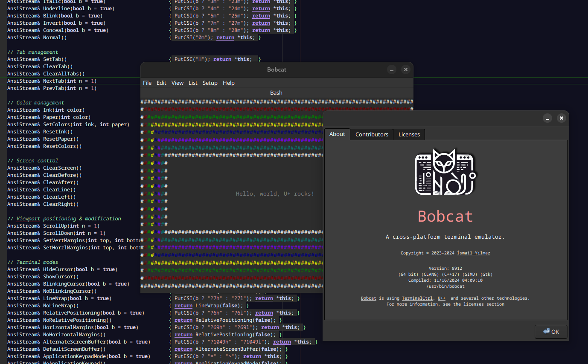Click the underlined Bobcat link
Image resolution: width=588 pixels, height=364 pixels.
point(369,298)
